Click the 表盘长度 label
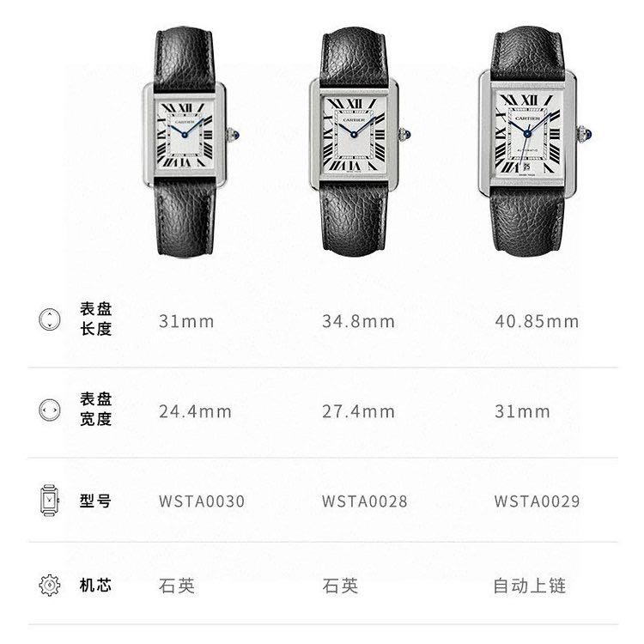The height and width of the screenshot is (644, 644). tap(95, 319)
